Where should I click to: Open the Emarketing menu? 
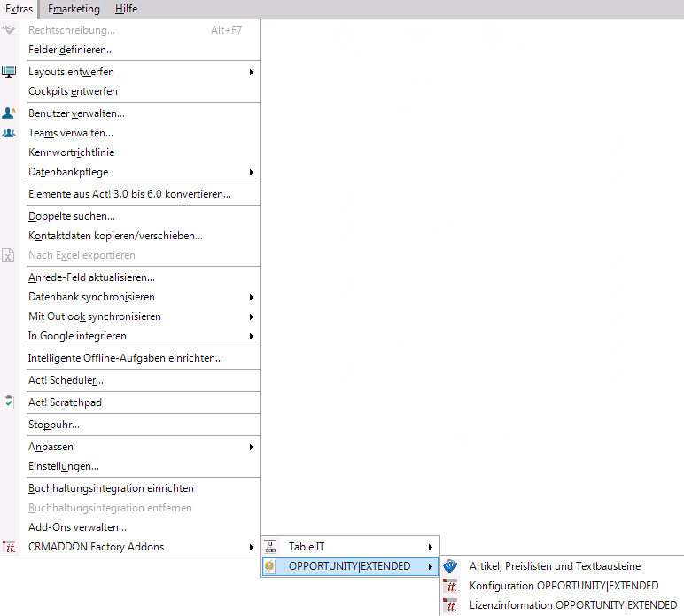[x=74, y=9]
